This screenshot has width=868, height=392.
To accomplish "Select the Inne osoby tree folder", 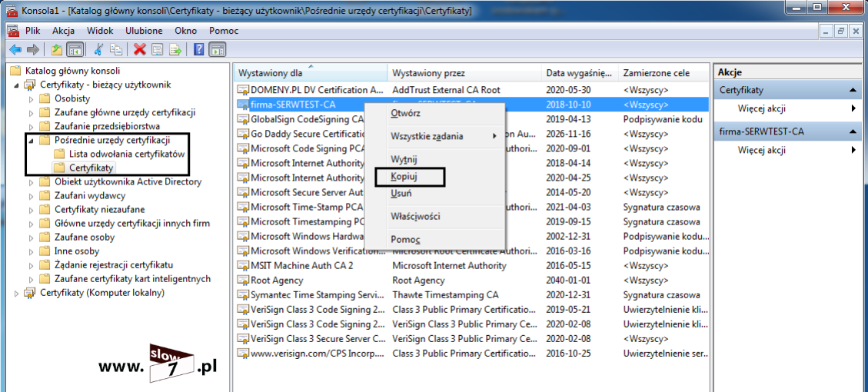I will coord(77,251).
